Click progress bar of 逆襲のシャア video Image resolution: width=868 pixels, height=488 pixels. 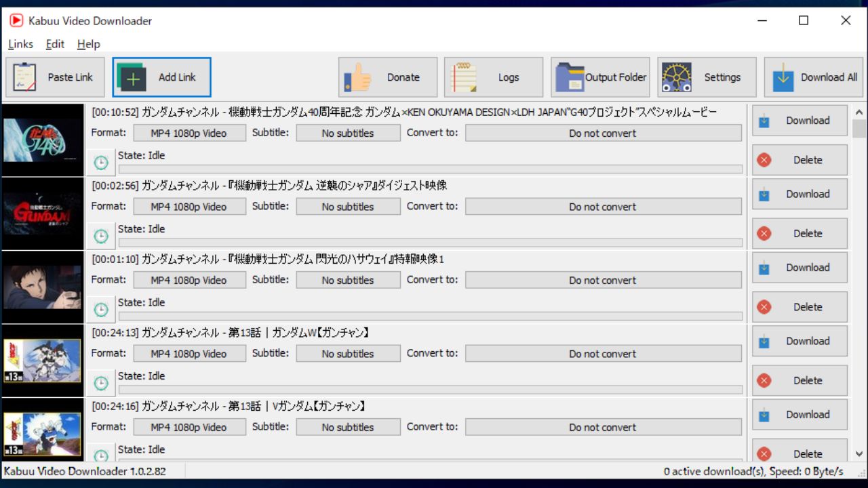[431, 243]
